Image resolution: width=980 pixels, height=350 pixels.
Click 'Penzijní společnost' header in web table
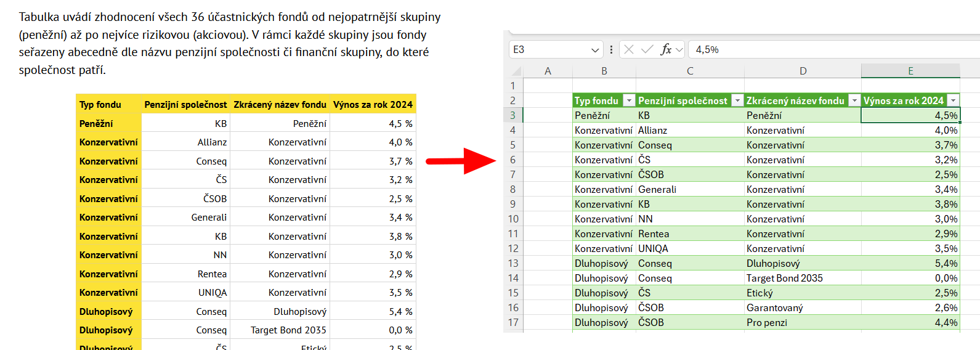[185, 105]
